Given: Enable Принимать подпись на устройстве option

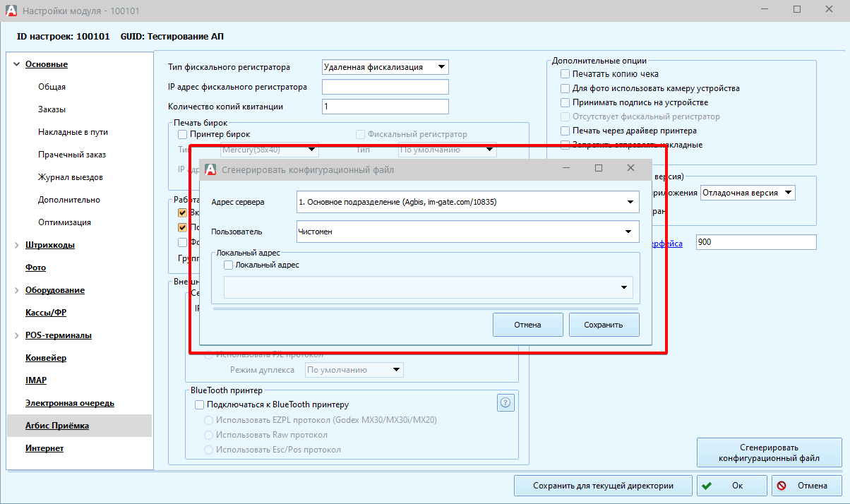Looking at the screenshot, I should click(565, 102).
